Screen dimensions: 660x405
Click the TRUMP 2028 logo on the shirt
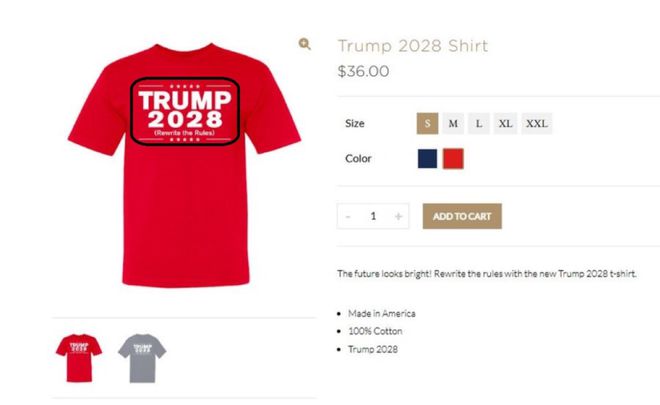point(185,112)
